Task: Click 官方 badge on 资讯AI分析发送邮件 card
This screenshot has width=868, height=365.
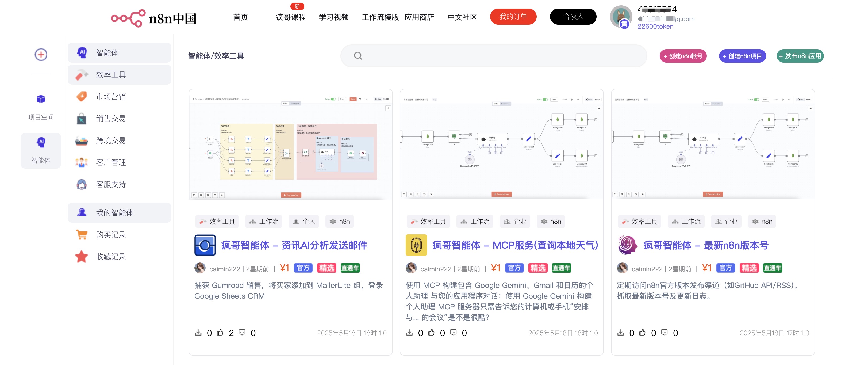Action: 303,268
